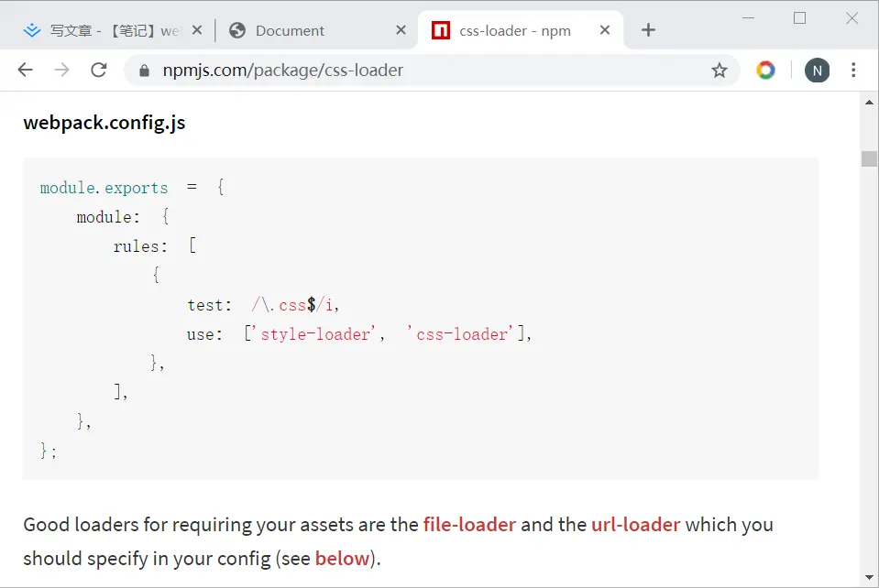Bookmark this page with the star
879x588 pixels.
coord(720,71)
